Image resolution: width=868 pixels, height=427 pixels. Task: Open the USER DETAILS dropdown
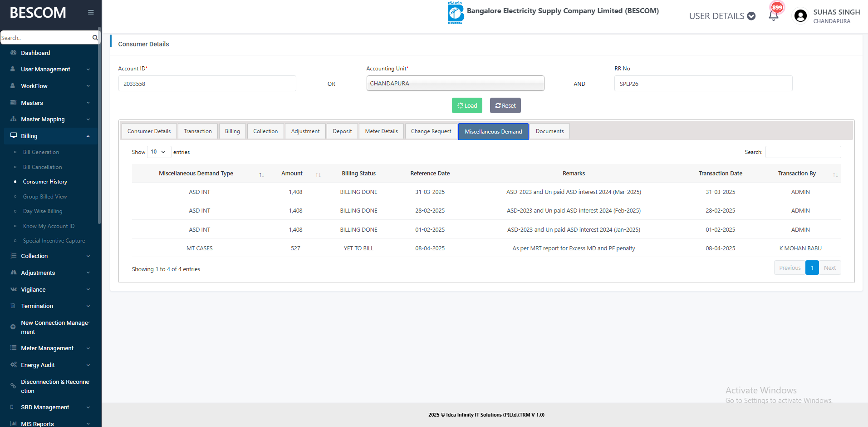722,16
